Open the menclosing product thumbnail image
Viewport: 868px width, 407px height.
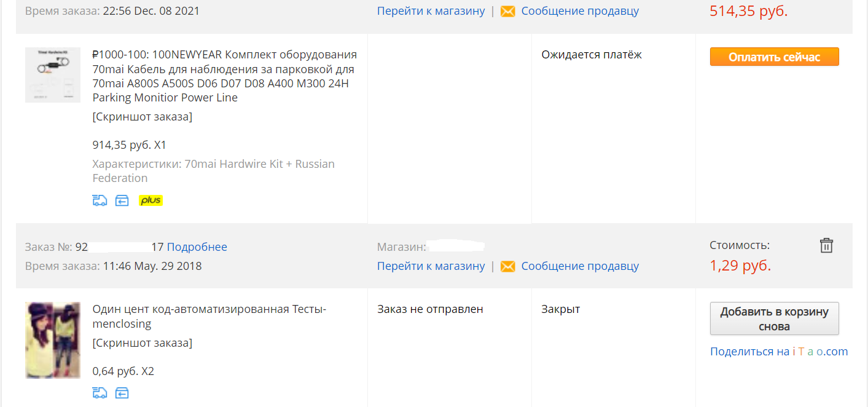coord(53,340)
